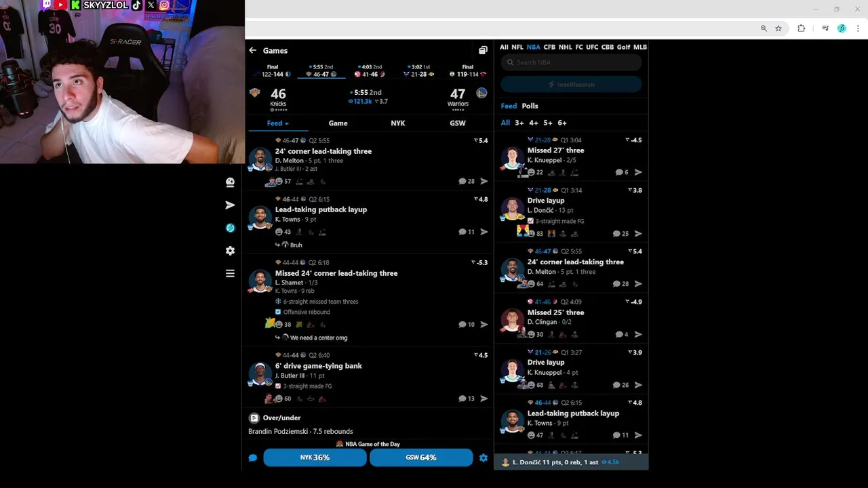
Task: Select the NHL league filter
Action: (x=566, y=47)
